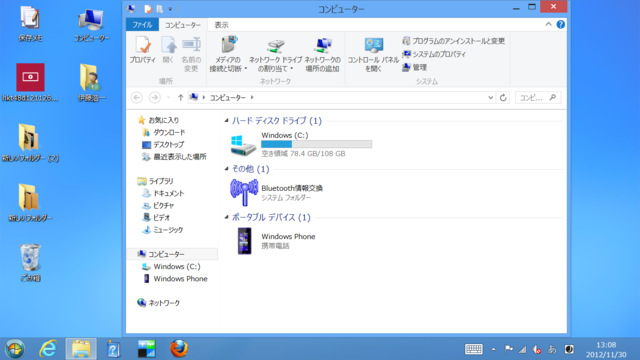Click the Action Center flag icon
This screenshot has width=640, height=360.
point(509,349)
